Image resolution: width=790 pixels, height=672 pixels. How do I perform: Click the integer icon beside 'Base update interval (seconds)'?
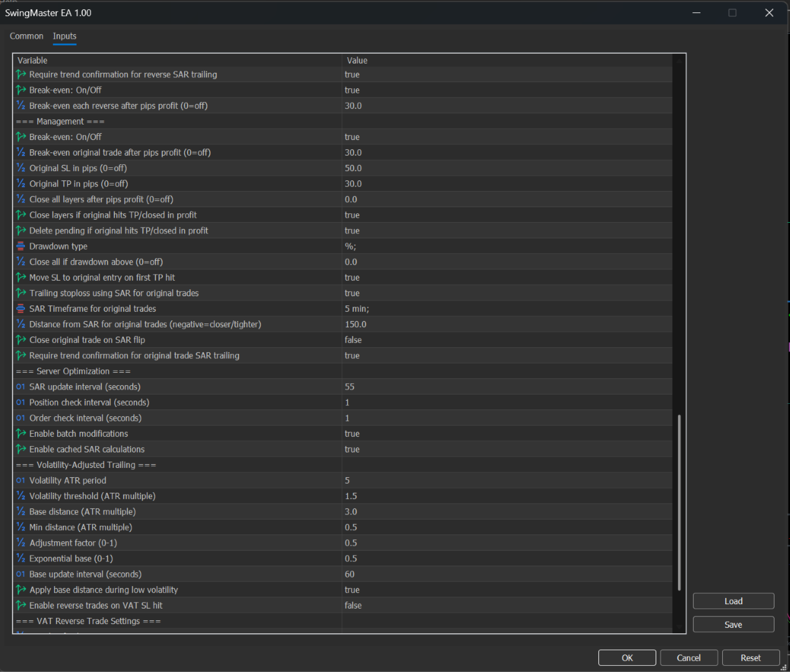click(x=21, y=574)
